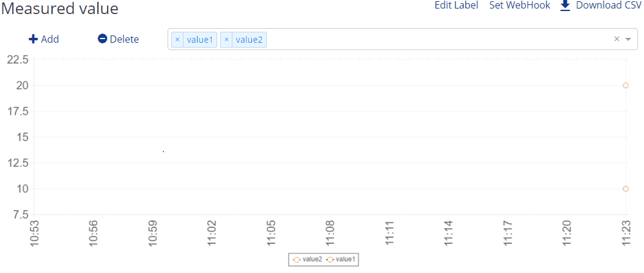Click the value2 tag label in the selector
The image size is (644, 273).
point(249,40)
